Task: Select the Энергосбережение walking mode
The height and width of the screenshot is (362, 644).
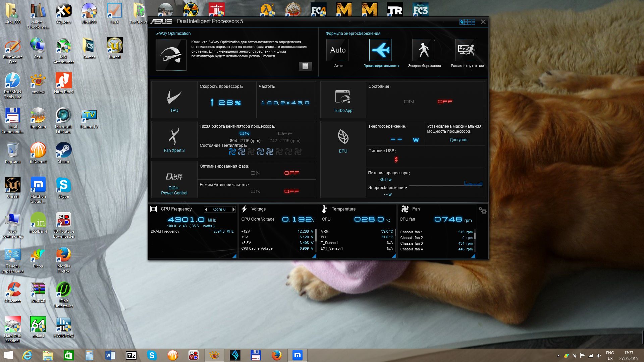Action: tap(423, 50)
